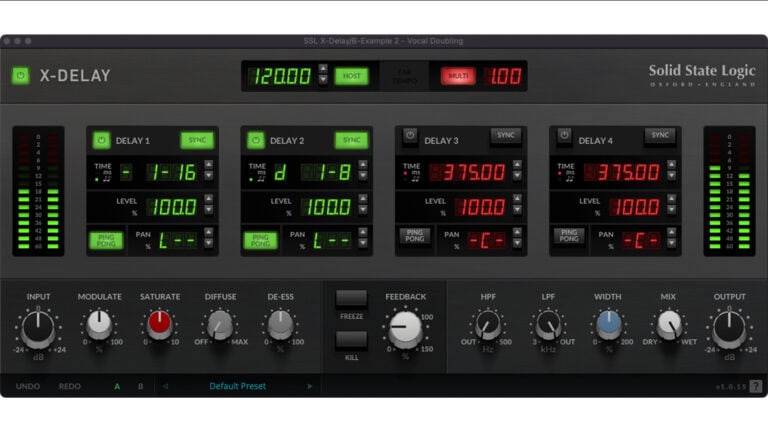
Task: Click the FREEZE button
Action: pos(351,298)
